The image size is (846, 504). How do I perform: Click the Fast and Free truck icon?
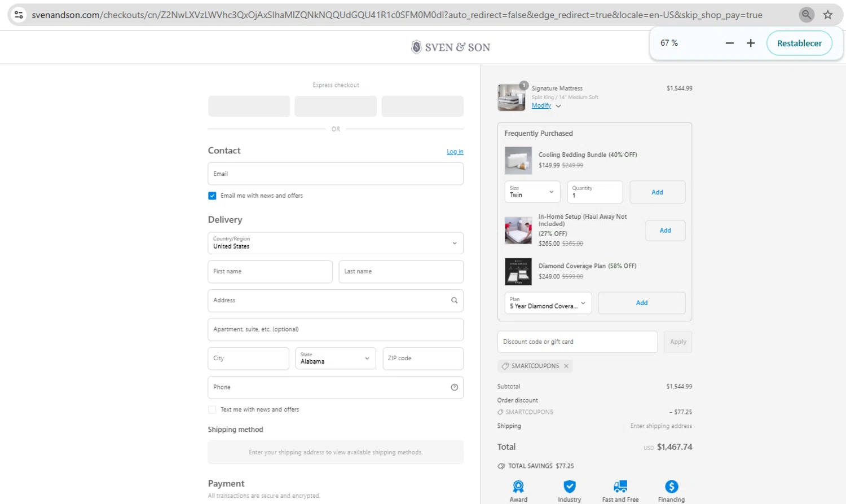tap(620, 487)
